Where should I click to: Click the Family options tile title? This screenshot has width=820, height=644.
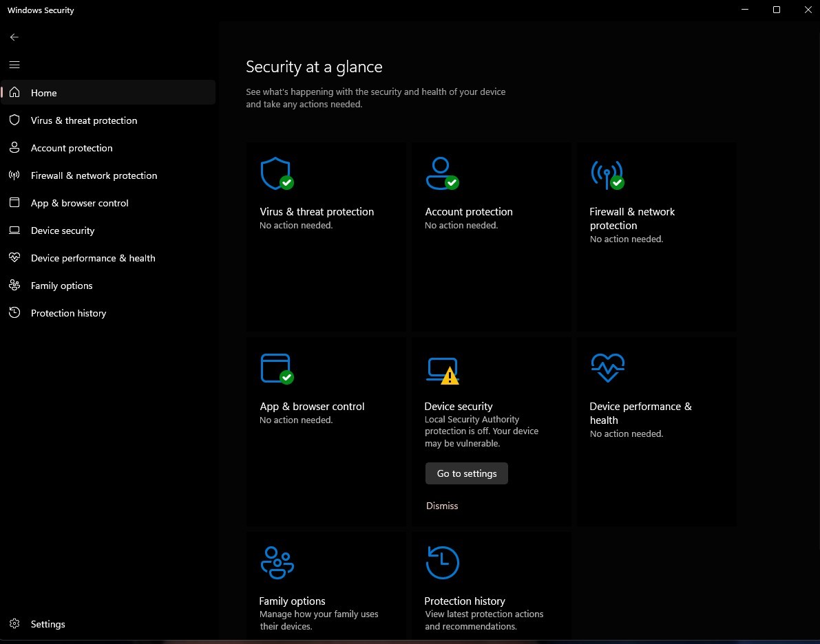coord(293,601)
